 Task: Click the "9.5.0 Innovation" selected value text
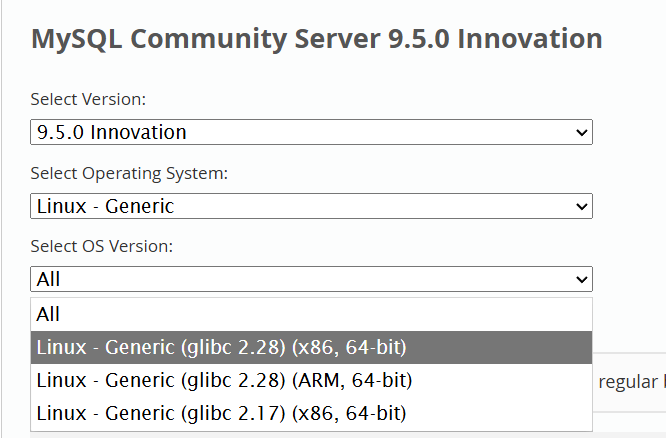[111, 132]
